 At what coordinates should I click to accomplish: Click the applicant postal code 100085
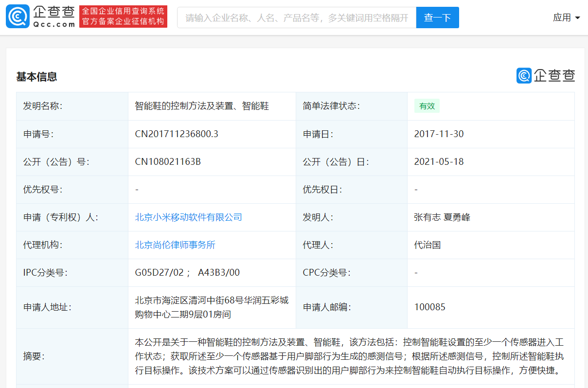[x=429, y=307]
